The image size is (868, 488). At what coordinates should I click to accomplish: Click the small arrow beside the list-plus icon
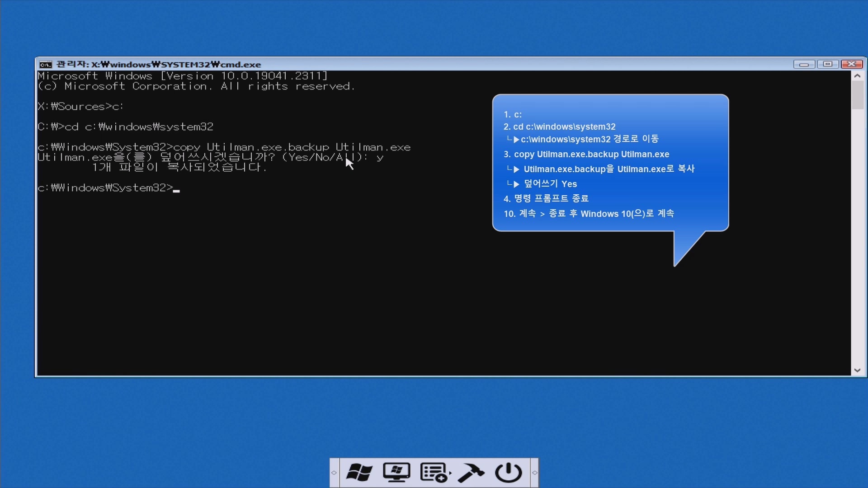point(450,473)
